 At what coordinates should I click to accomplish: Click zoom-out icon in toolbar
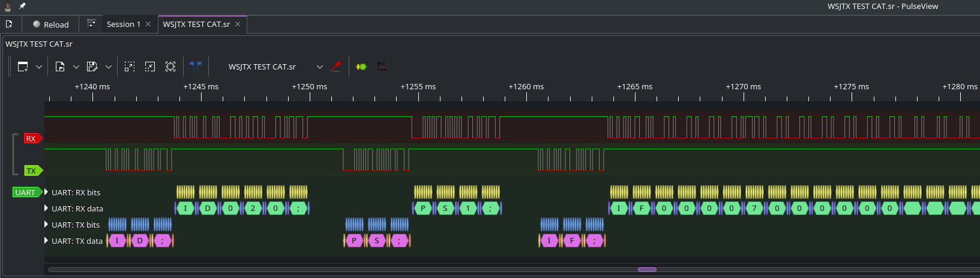pyautogui.click(x=150, y=67)
